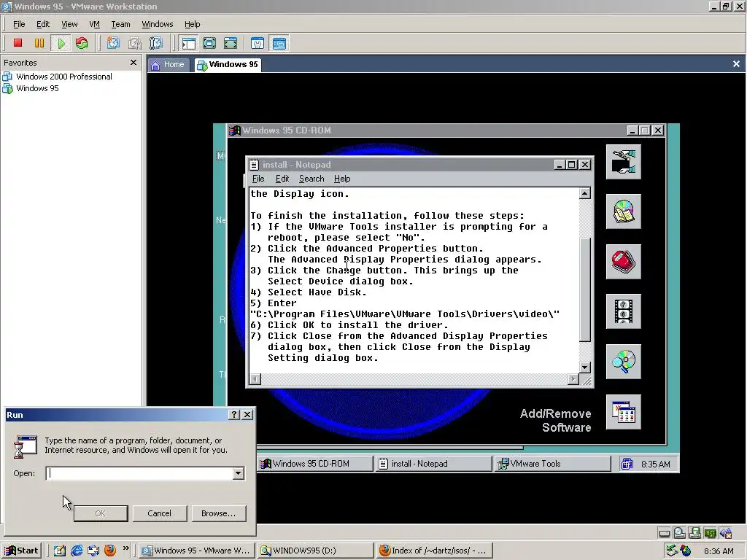Click Notepad horizontal scroll left arrow
Screen dimensions: 747x560
point(255,379)
